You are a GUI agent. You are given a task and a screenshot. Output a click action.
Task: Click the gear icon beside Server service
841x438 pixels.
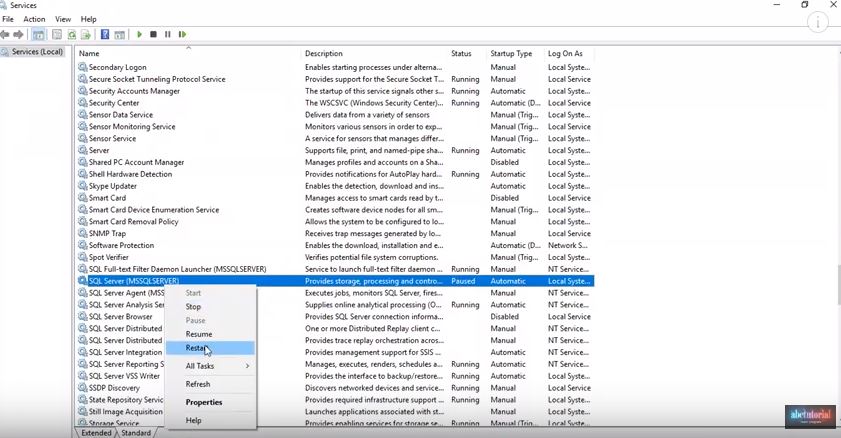click(x=83, y=151)
